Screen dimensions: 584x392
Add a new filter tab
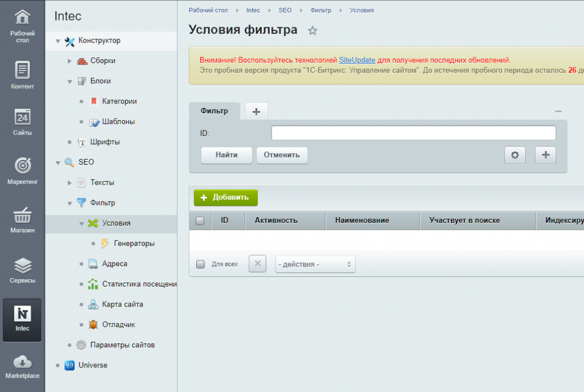pyautogui.click(x=256, y=111)
